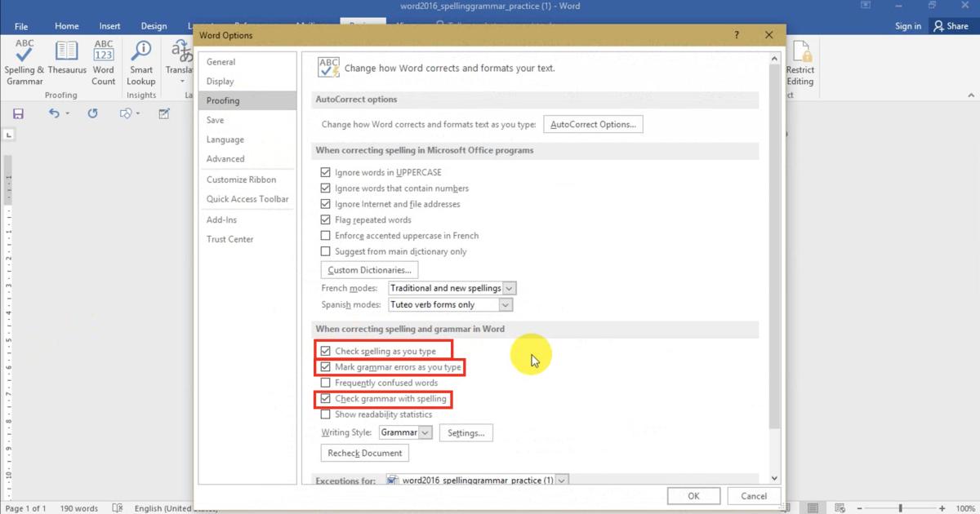The height and width of the screenshot is (514, 980).
Task: Click the Redo icon
Action: pos(92,113)
